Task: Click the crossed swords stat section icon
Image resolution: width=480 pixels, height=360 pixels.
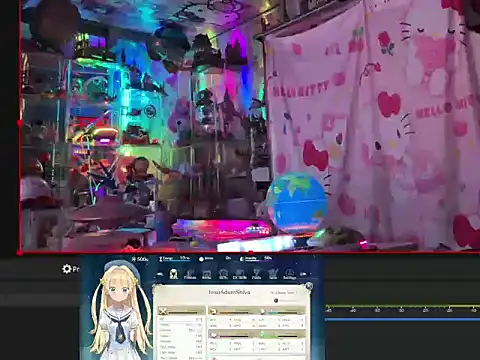Action: point(163,311)
